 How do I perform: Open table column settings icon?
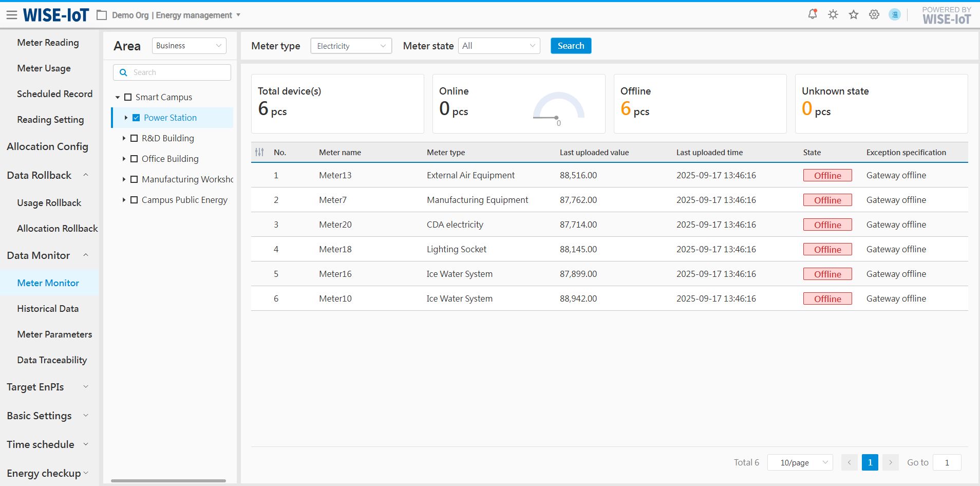click(x=259, y=152)
